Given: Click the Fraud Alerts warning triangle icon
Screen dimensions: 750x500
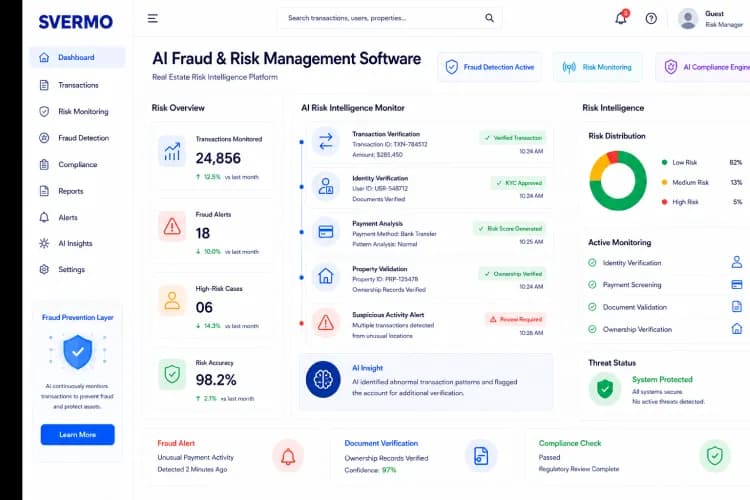Looking at the screenshot, I should tap(172, 226).
